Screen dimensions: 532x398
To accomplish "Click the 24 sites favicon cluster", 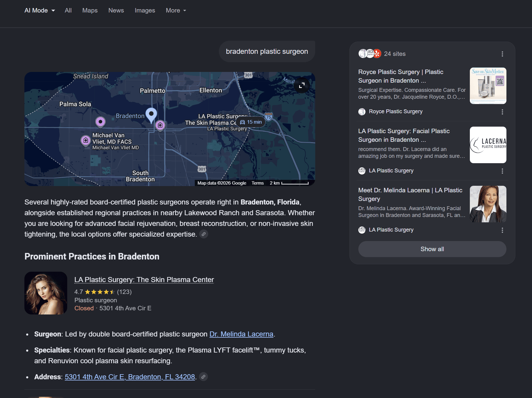I will click(x=370, y=54).
